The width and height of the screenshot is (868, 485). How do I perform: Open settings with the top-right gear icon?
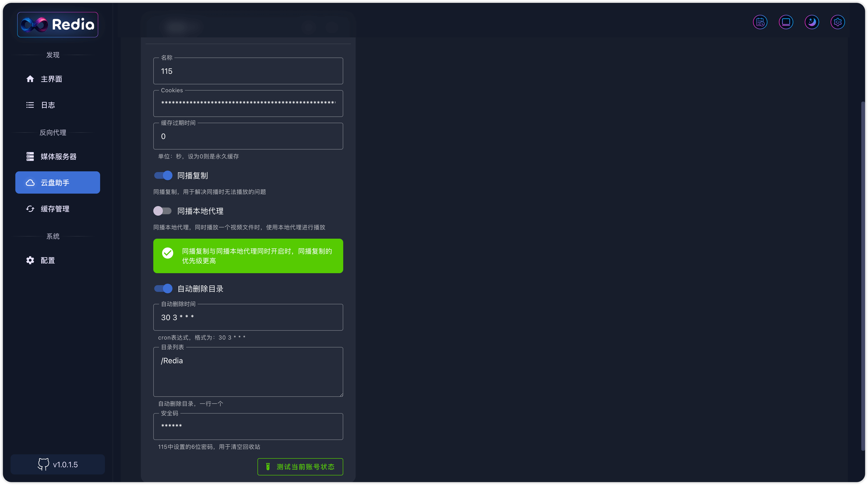[838, 22]
